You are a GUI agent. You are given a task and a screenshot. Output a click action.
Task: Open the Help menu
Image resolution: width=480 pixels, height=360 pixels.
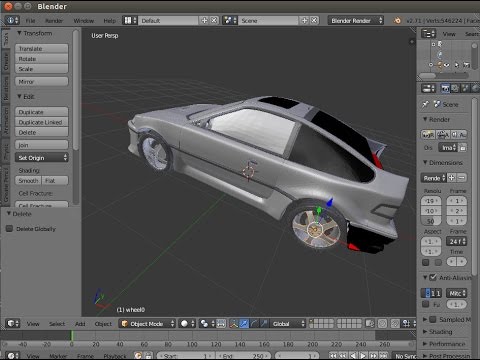(109, 21)
